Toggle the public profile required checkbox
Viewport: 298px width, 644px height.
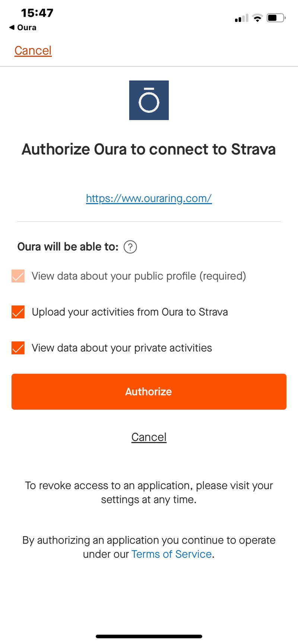18,276
